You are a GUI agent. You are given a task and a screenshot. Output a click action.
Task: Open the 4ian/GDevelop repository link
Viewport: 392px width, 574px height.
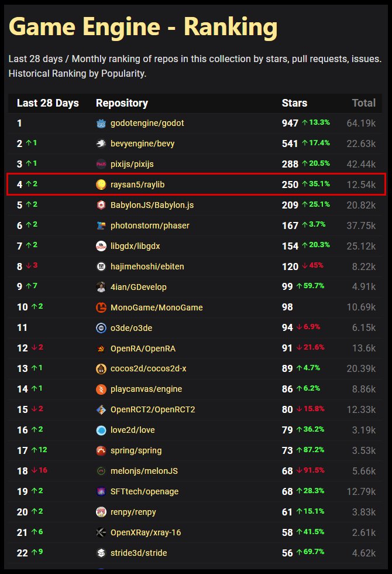pyautogui.click(x=139, y=287)
